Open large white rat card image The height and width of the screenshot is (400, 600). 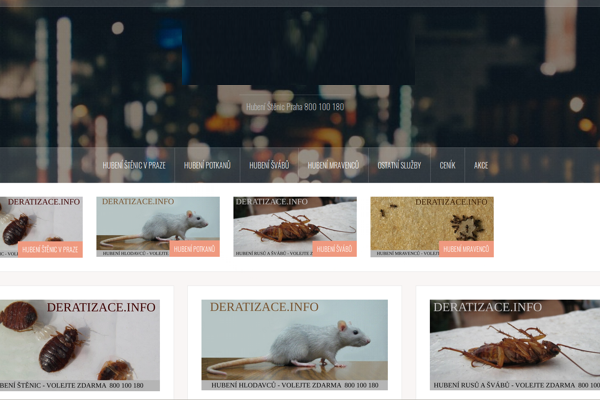tap(295, 345)
